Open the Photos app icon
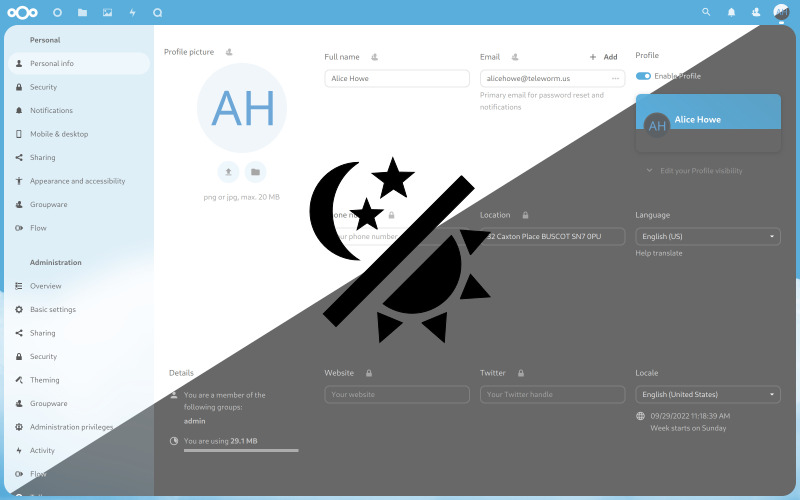Screen dimensions: 800x500 107,13
